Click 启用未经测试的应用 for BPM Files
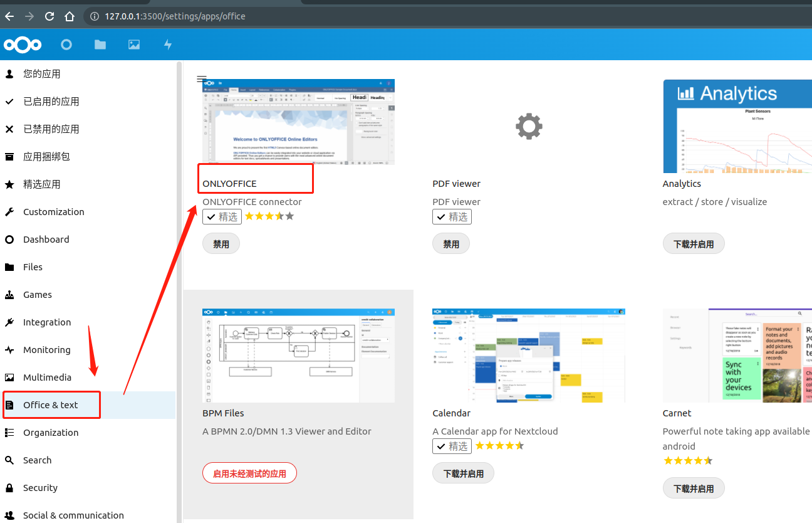 tap(249, 473)
